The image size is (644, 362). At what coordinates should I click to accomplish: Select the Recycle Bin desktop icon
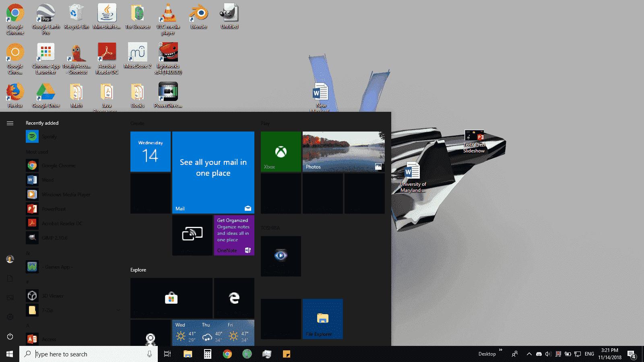(x=76, y=17)
